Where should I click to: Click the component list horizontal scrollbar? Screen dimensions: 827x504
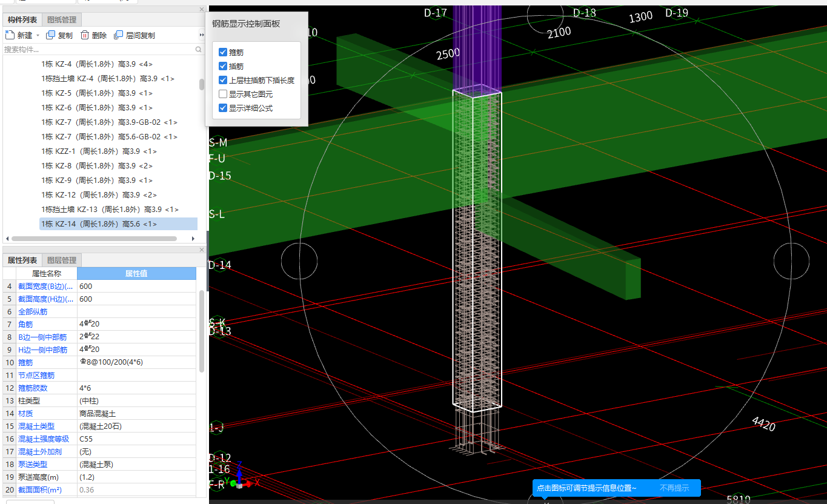click(x=94, y=239)
